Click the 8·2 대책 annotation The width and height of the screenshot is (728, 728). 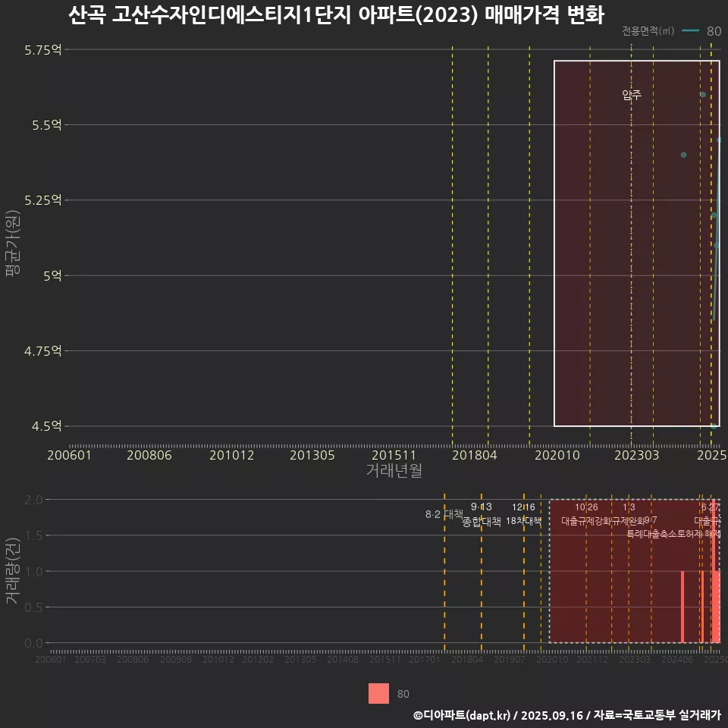point(444,514)
